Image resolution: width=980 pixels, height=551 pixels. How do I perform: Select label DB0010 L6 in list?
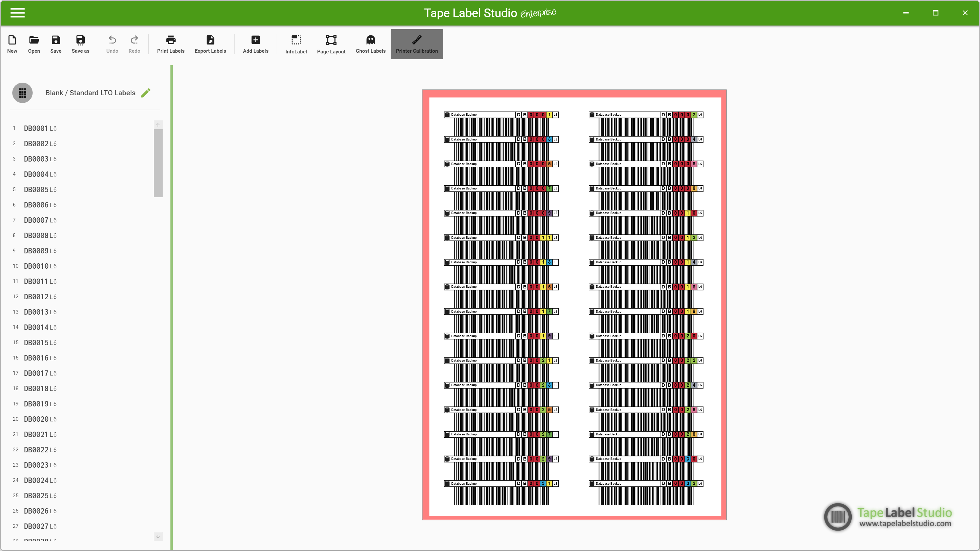pyautogui.click(x=40, y=266)
